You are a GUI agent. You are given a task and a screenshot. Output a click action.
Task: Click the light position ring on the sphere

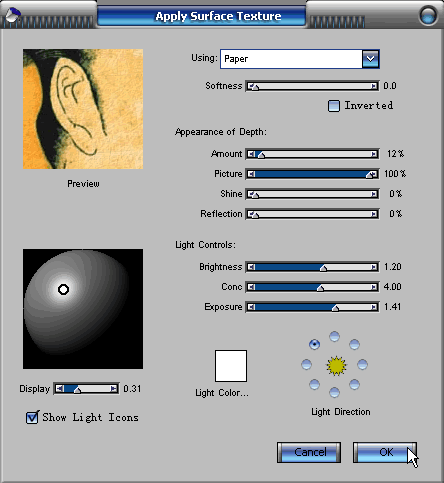(63, 289)
